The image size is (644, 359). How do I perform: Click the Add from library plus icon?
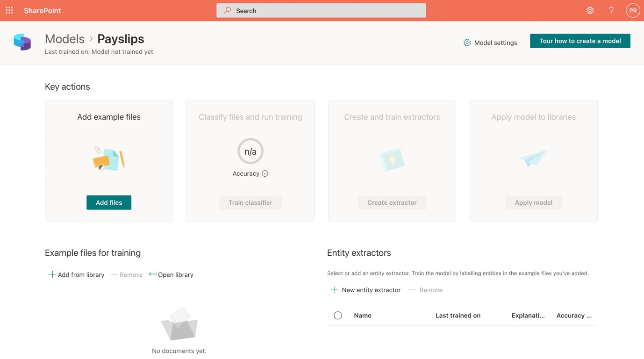click(x=52, y=274)
